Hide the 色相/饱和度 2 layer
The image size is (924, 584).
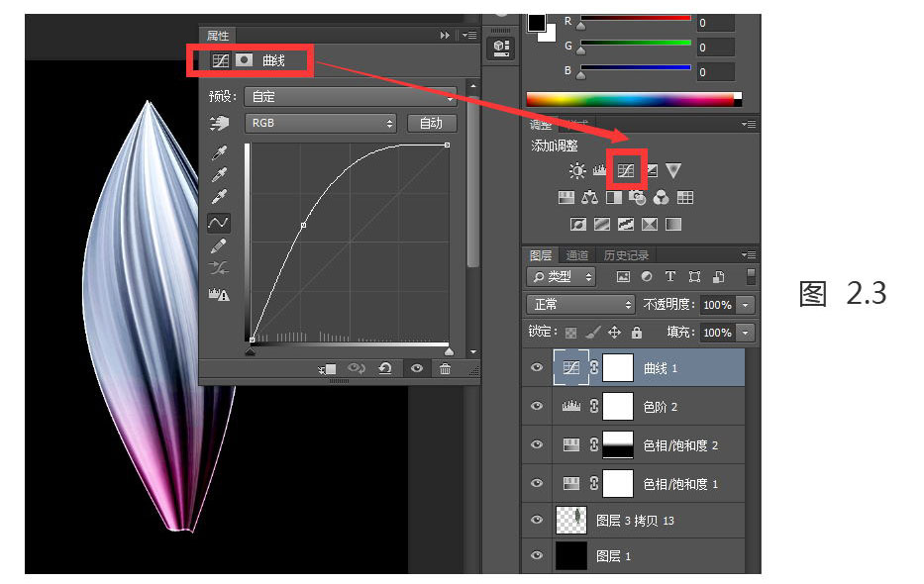[x=537, y=444]
